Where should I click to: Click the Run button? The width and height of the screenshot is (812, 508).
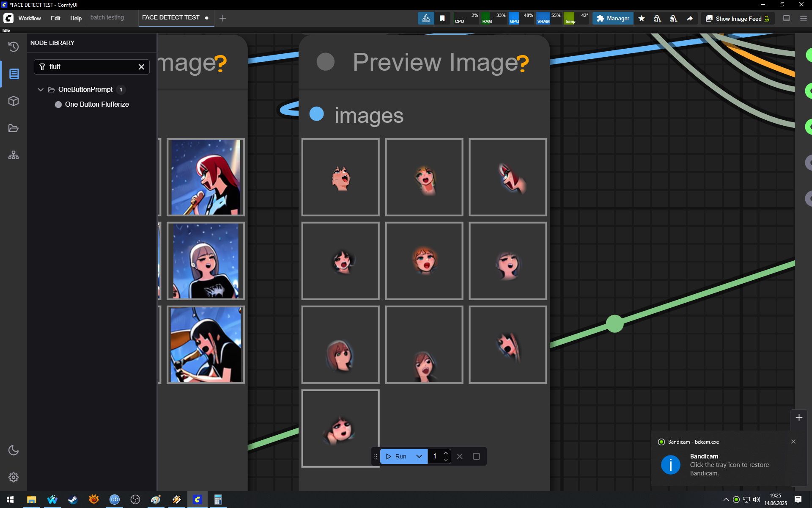[396, 456]
